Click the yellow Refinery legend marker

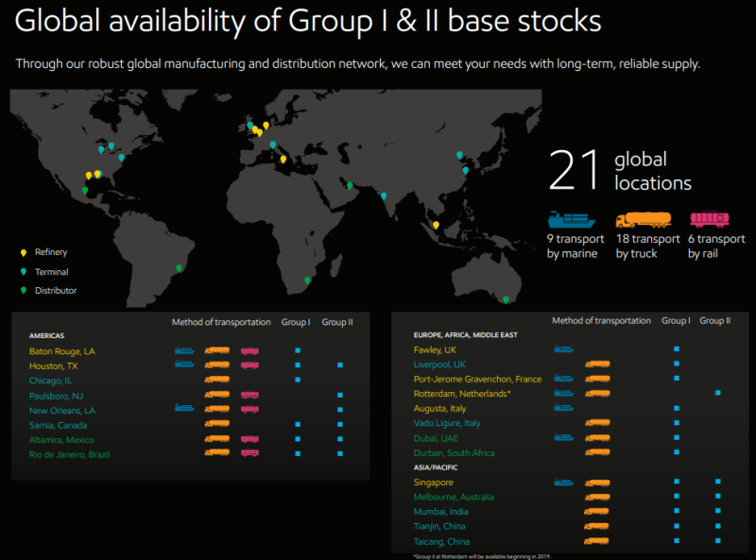pyautogui.click(x=23, y=252)
